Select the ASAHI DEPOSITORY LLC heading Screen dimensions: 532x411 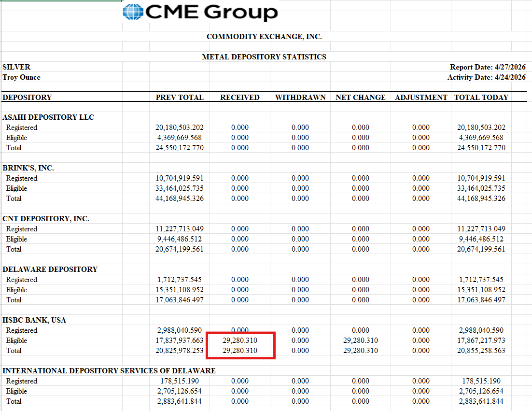[x=48, y=117]
